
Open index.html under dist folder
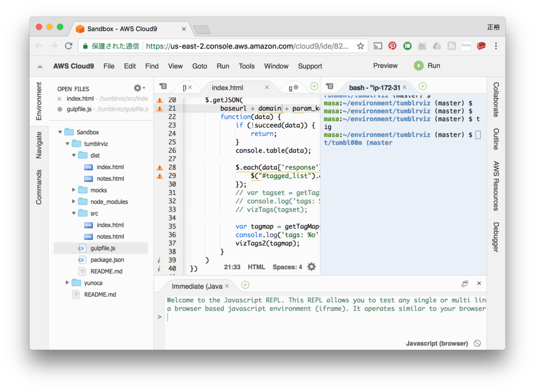coord(110,167)
